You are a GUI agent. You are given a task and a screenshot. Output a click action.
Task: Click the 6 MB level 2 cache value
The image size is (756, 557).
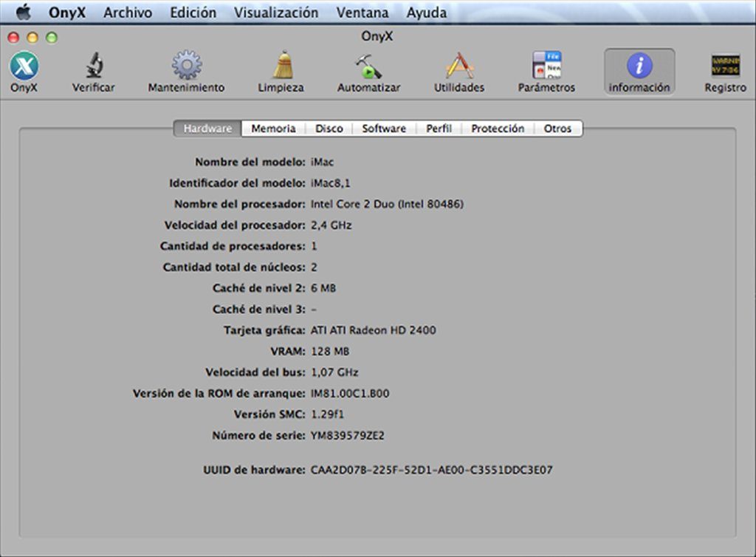point(323,288)
